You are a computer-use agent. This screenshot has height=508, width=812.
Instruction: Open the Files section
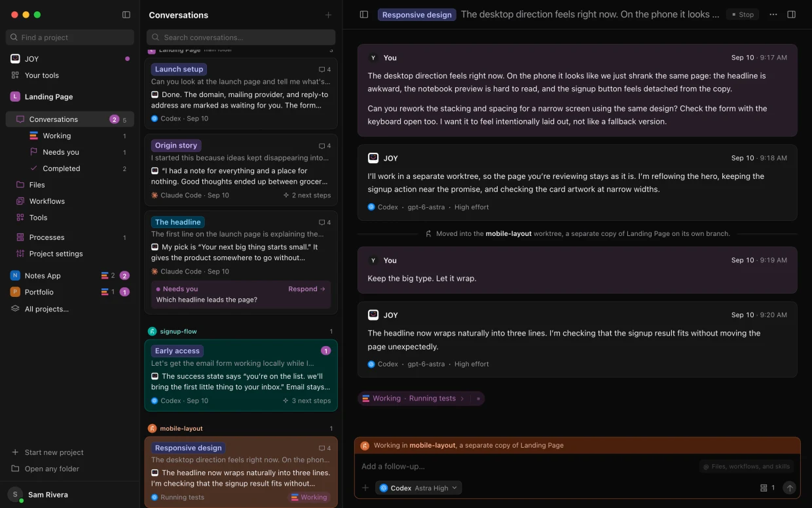[69, 185]
